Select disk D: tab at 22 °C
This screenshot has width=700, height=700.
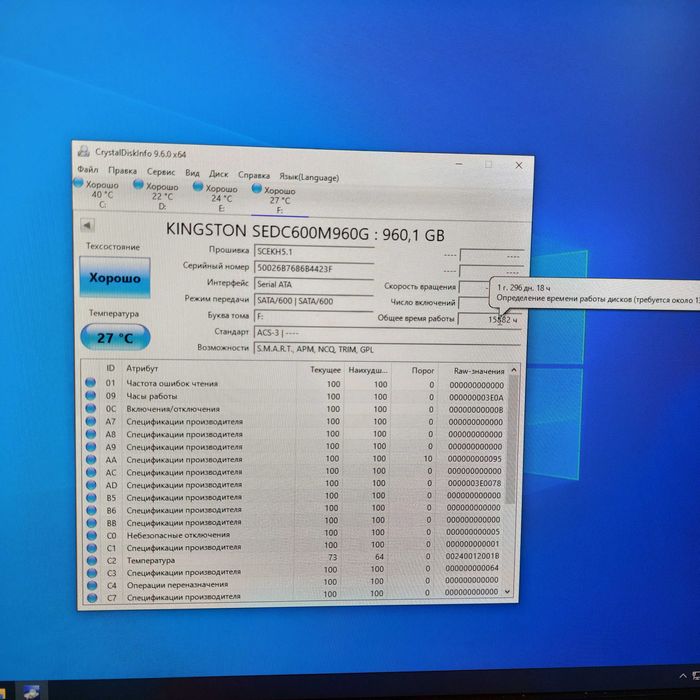[x=157, y=196]
